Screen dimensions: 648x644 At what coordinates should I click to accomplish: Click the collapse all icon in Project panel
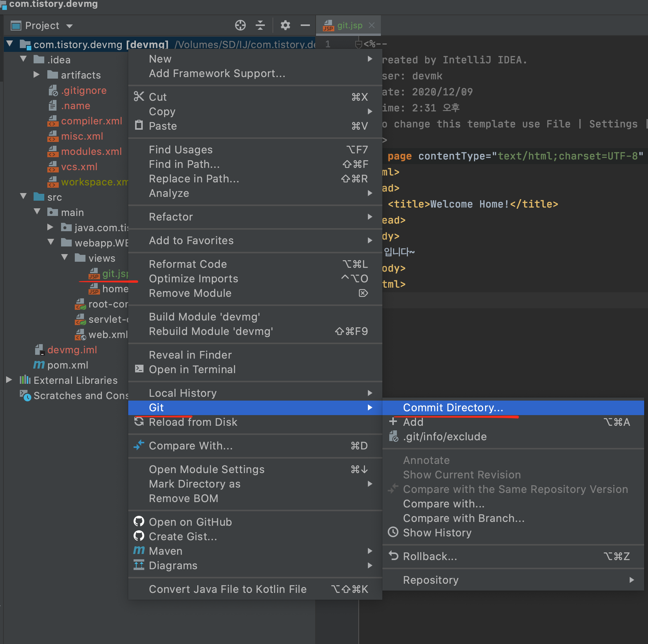[260, 26]
